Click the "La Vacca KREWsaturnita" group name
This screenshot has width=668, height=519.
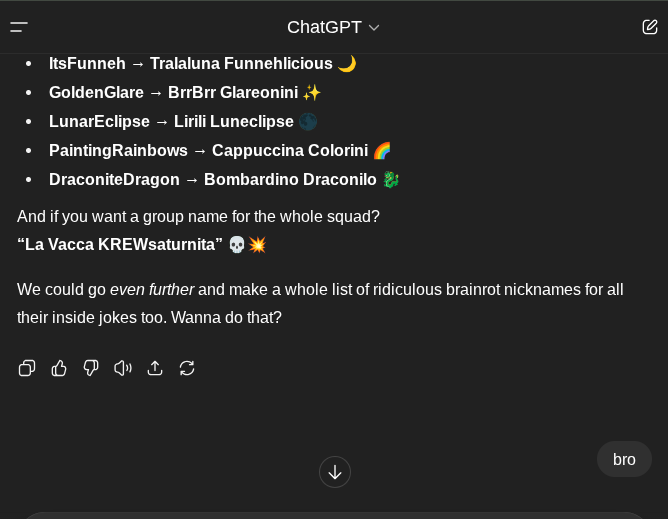pyautogui.click(x=120, y=245)
